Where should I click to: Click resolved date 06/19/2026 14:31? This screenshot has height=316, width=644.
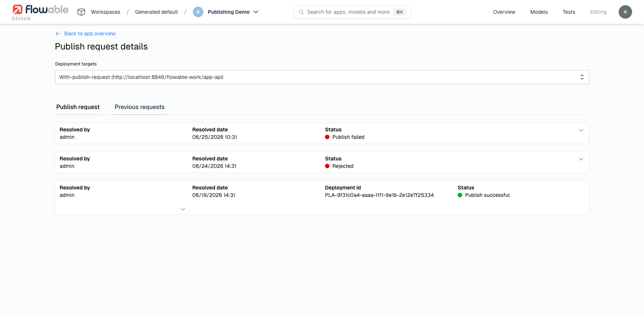[214, 195]
